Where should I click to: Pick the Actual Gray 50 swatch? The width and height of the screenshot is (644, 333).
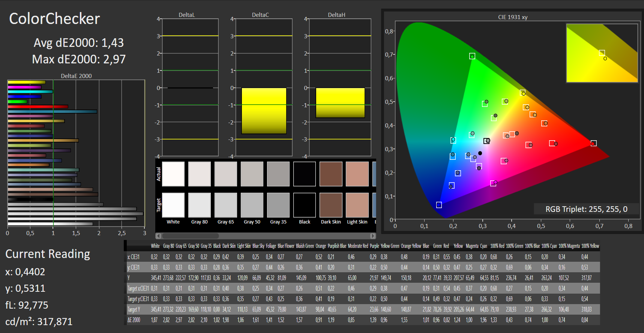tap(252, 174)
